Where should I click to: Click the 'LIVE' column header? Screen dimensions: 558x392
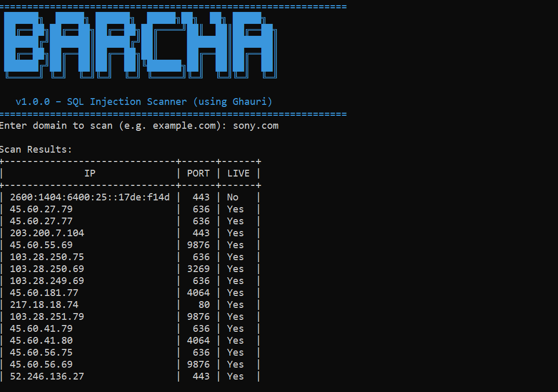[x=238, y=173]
